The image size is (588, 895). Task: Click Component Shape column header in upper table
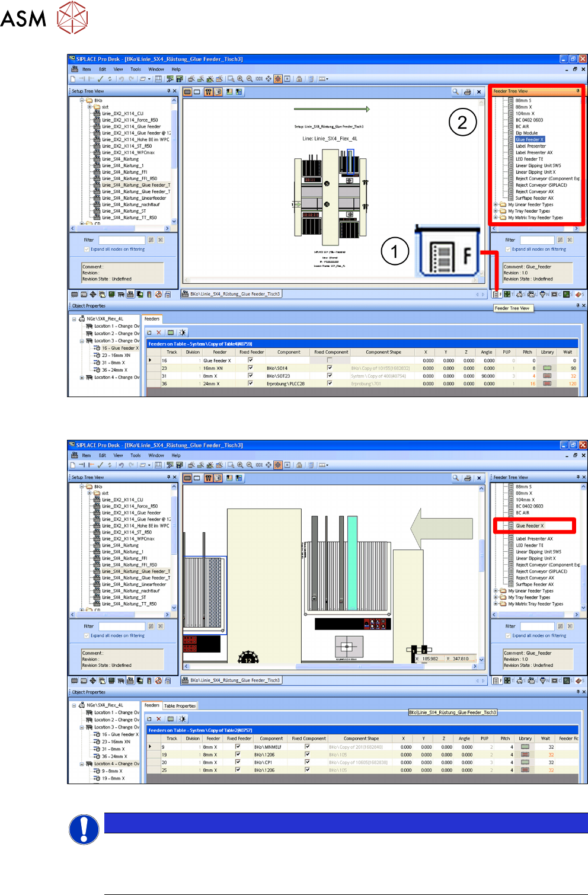pos(384,352)
